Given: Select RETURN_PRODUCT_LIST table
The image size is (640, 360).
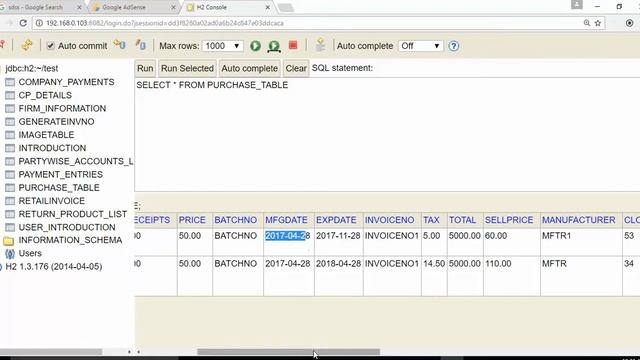Looking at the screenshot, I should tap(73, 214).
